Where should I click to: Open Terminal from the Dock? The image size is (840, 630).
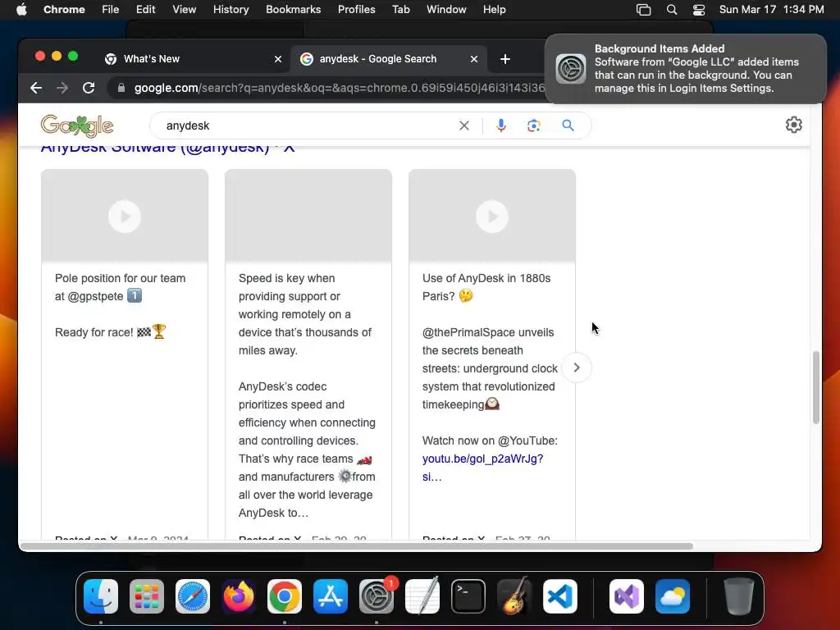[x=468, y=596]
